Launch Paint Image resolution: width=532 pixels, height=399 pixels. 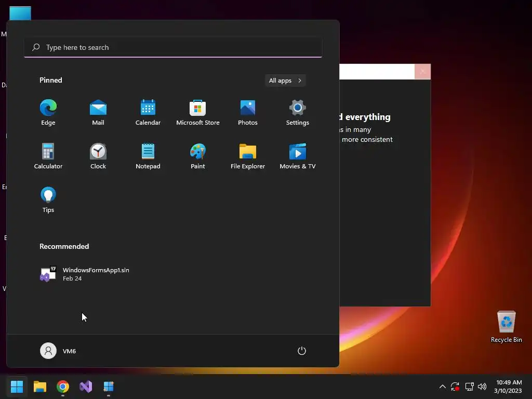click(x=198, y=156)
